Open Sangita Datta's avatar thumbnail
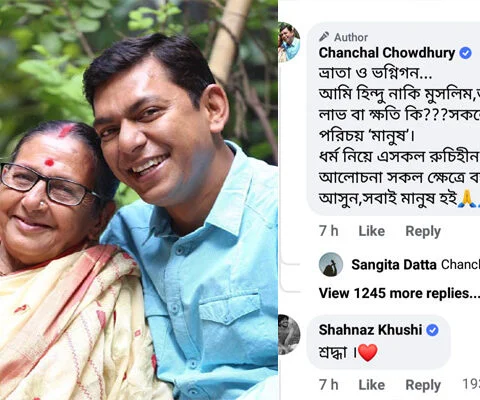This screenshot has width=480, height=400. (x=331, y=264)
